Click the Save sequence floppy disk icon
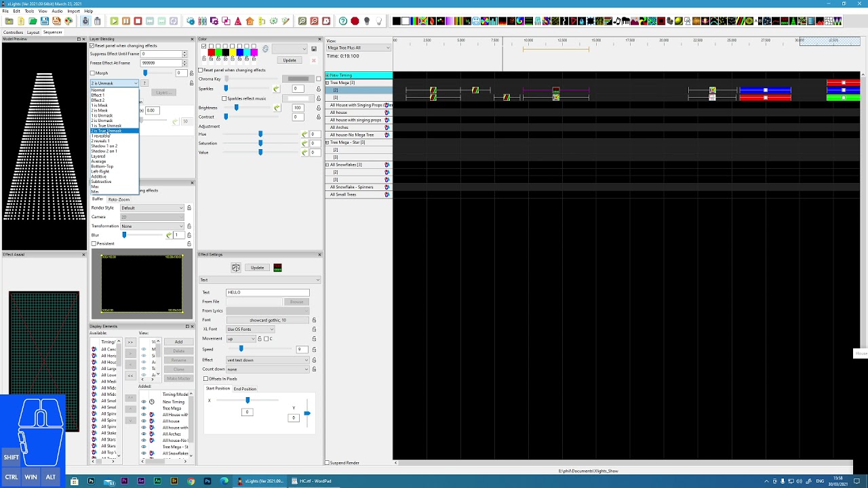The height and width of the screenshot is (488, 868). tap(45, 21)
